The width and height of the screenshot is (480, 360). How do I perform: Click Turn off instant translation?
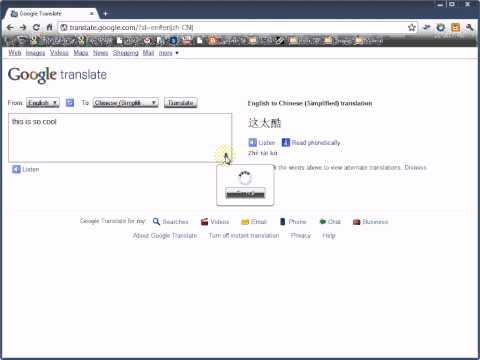coord(244,236)
